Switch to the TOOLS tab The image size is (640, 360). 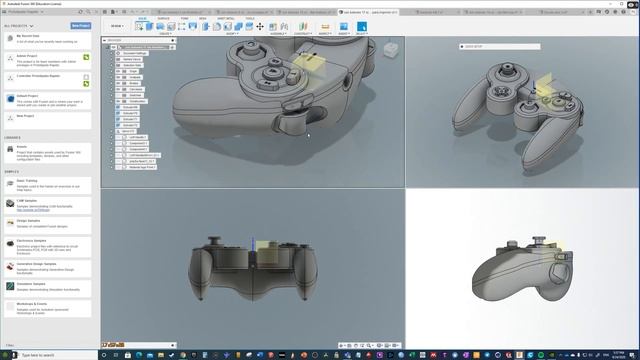pyautogui.click(x=250, y=18)
